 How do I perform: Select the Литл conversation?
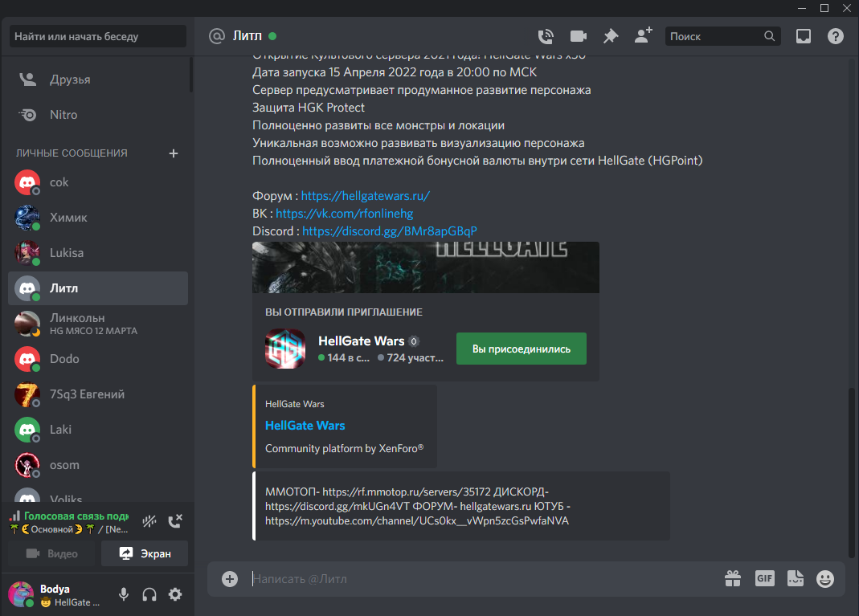pos(98,288)
